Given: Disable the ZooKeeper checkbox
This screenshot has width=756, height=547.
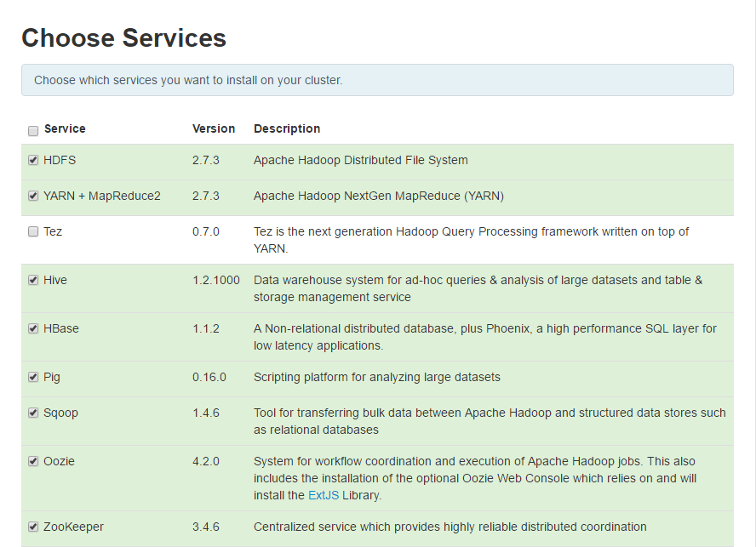Looking at the screenshot, I should pos(32,527).
